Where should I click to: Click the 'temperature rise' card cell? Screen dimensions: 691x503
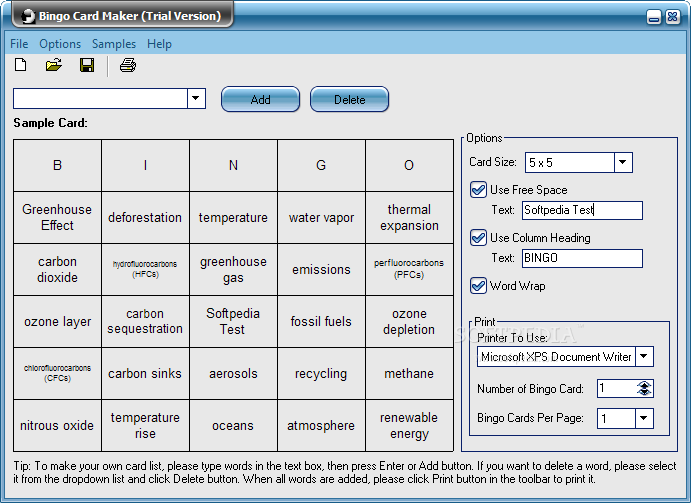click(145, 425)
